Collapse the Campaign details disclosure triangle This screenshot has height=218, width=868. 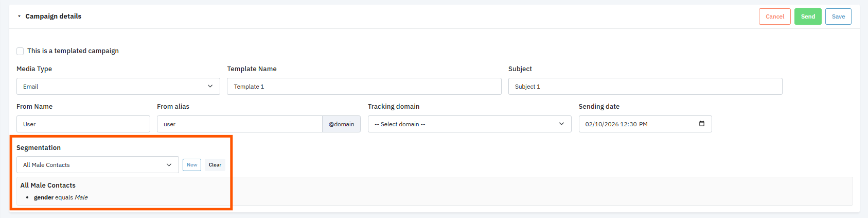19,16
